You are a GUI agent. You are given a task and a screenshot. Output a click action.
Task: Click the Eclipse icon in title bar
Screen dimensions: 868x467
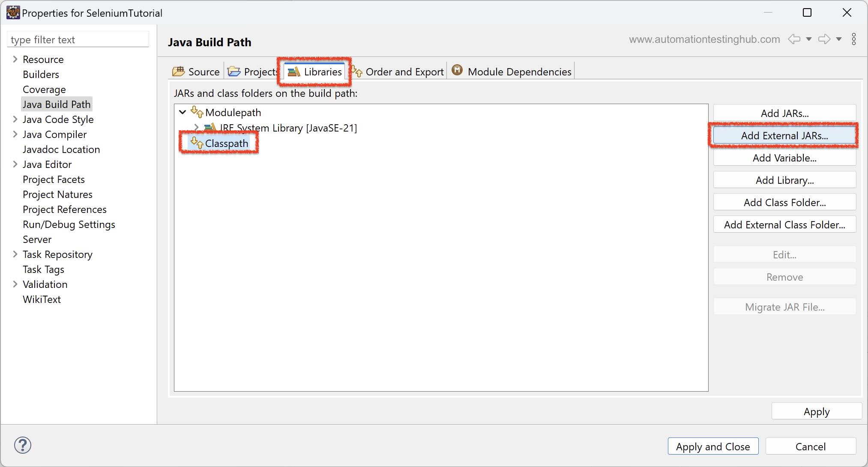(x=13, y=12)
